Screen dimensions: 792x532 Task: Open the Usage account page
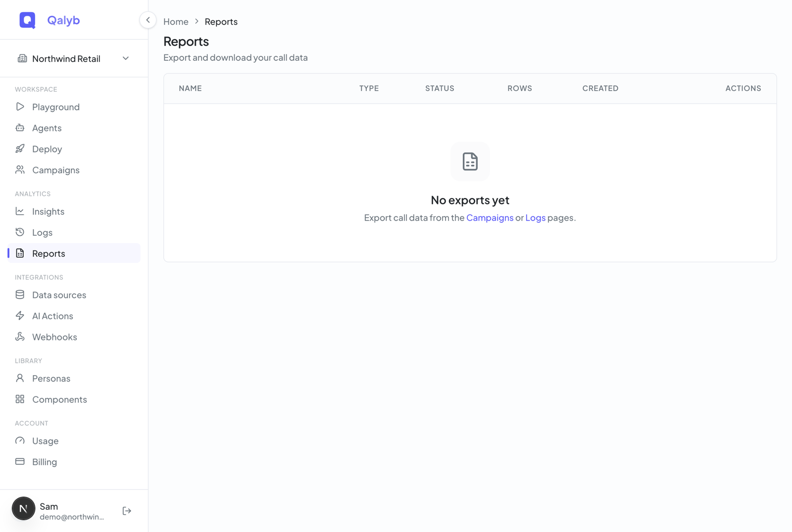74,441
